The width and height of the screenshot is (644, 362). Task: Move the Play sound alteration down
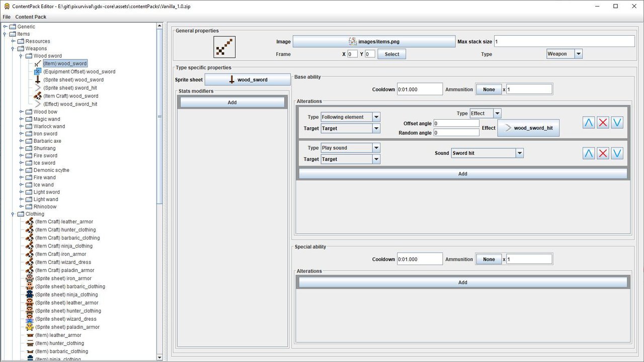617,153
